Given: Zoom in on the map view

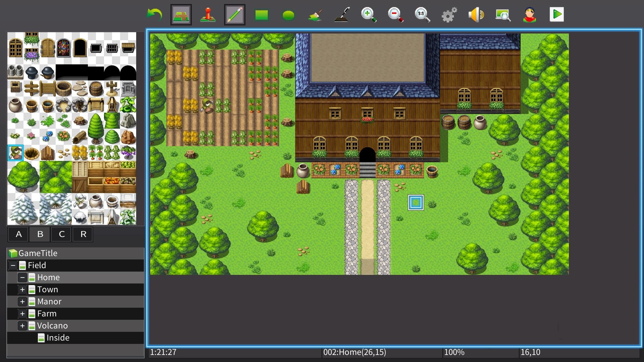Looking at the screenshot, I should (x=369, y=14).
